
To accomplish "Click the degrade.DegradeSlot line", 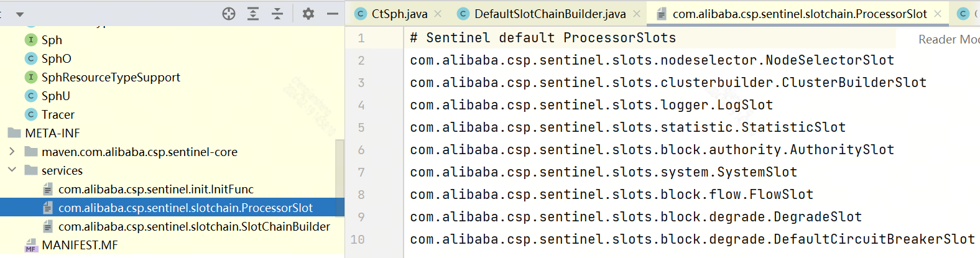I will 636,217.
